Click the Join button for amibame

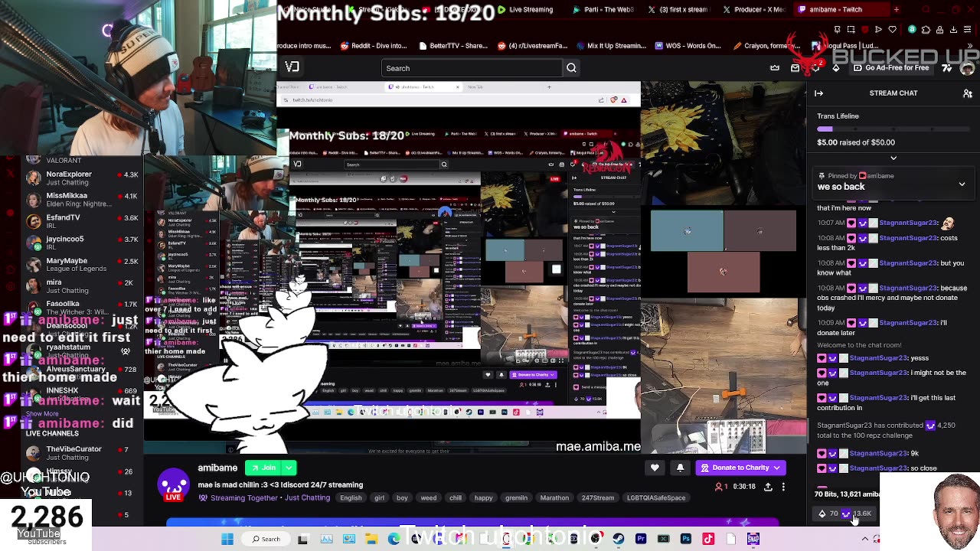point(263,468)
